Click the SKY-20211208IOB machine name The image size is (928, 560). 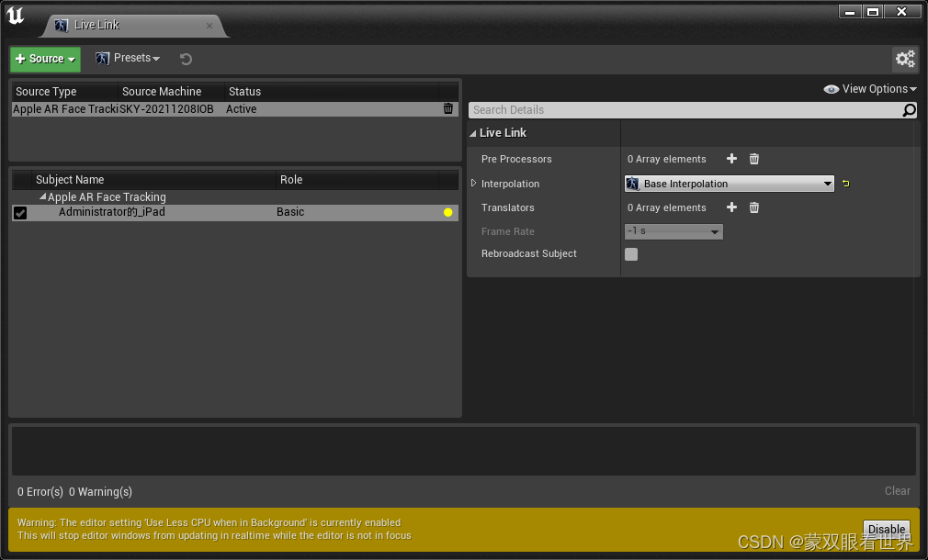[166, 109]
